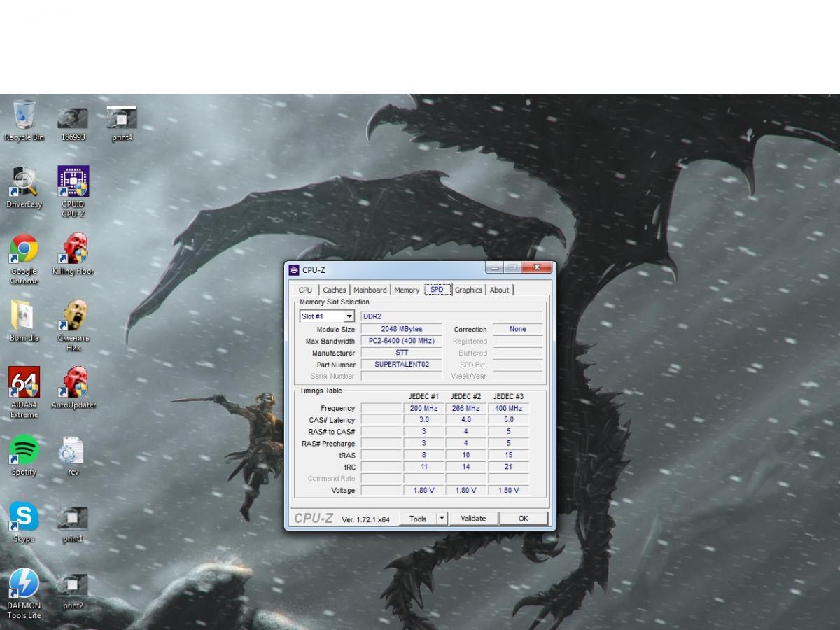Select the DAEMON Tools Lite shortcut
The height and width of the screenshot is (630, 840).
(24, 594)
